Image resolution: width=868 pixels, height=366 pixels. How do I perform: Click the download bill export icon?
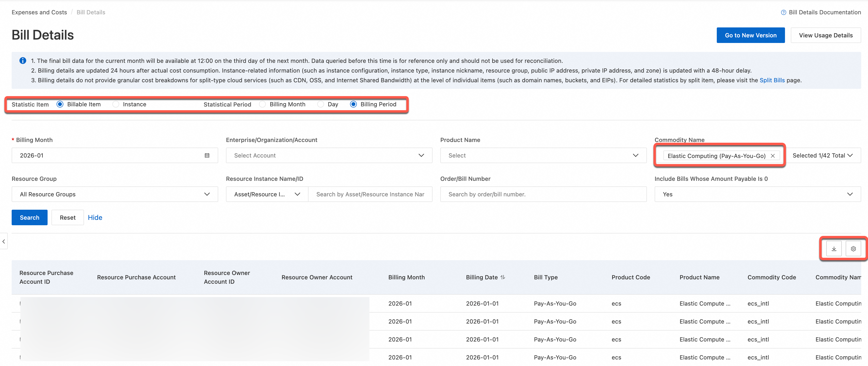click(x=834, y=249)
